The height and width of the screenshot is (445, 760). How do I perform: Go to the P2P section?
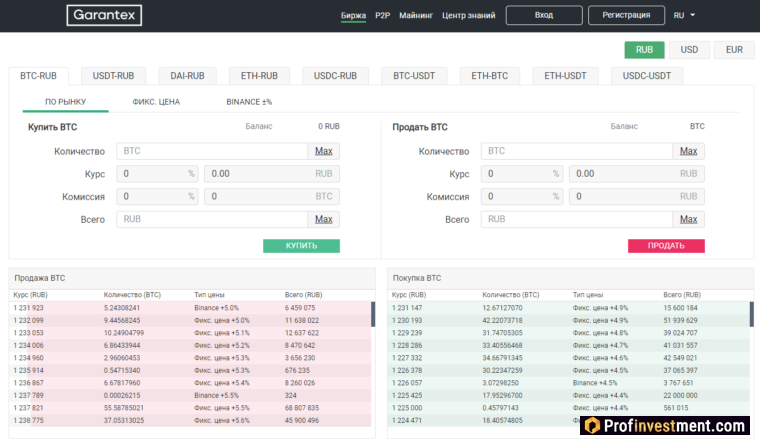coord(382,16)
